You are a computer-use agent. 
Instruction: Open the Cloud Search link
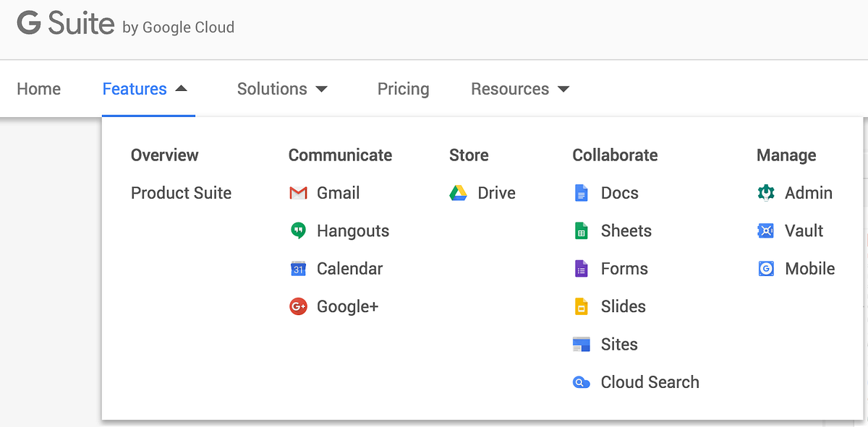point(650,382)
